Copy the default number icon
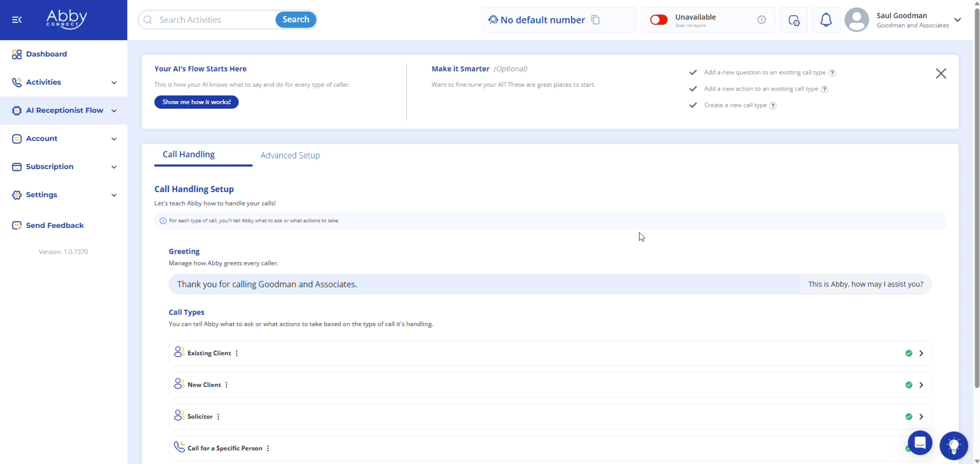 [595, 20]
